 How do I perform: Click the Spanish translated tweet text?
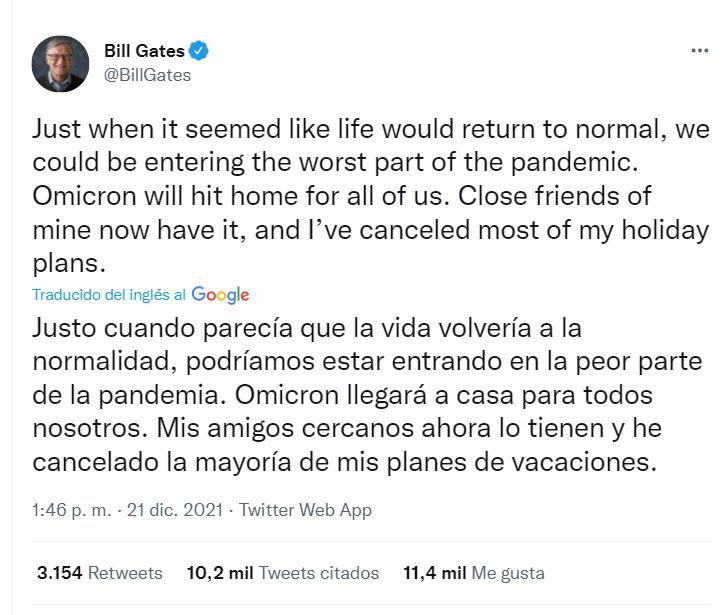point(367,395)
